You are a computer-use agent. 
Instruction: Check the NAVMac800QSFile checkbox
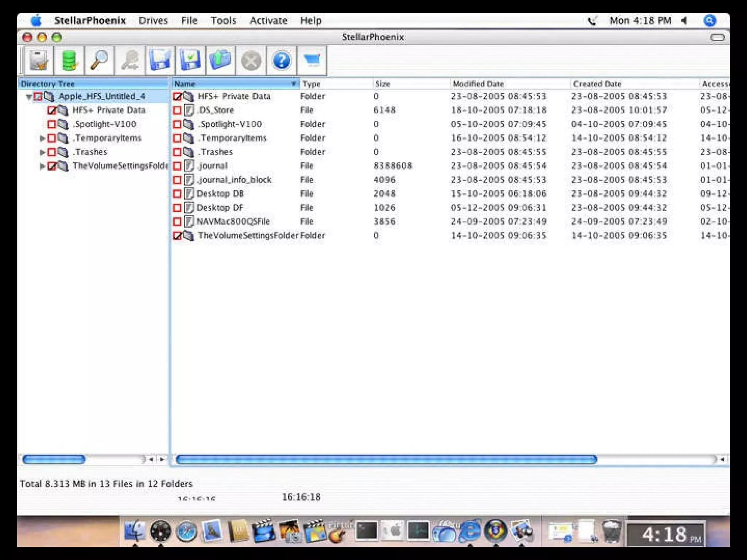click(x=177, y=222)
